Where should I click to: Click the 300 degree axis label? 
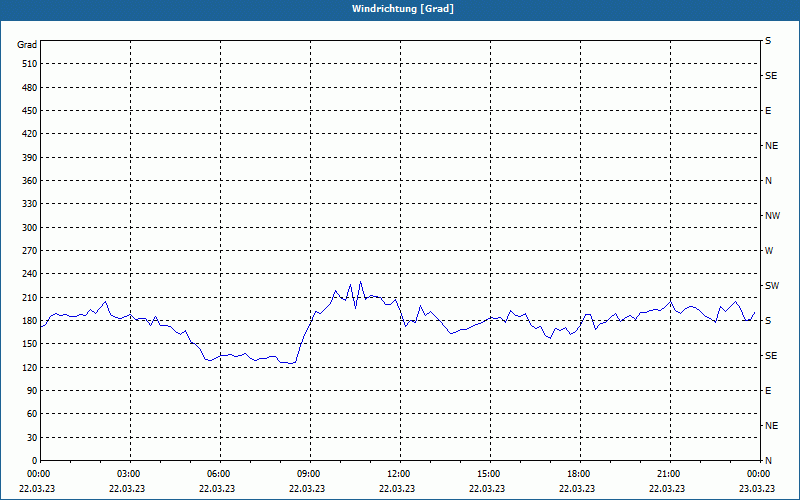(x=30, y=228)
